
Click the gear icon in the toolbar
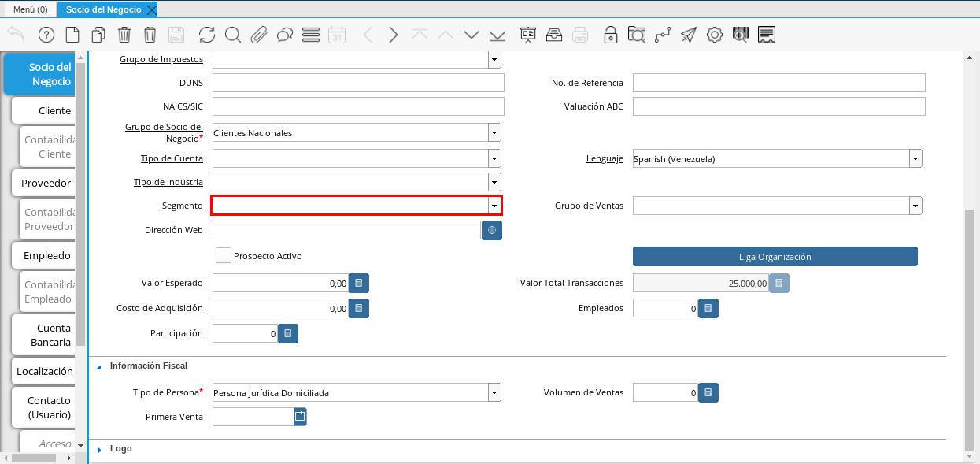pos(715,35)
